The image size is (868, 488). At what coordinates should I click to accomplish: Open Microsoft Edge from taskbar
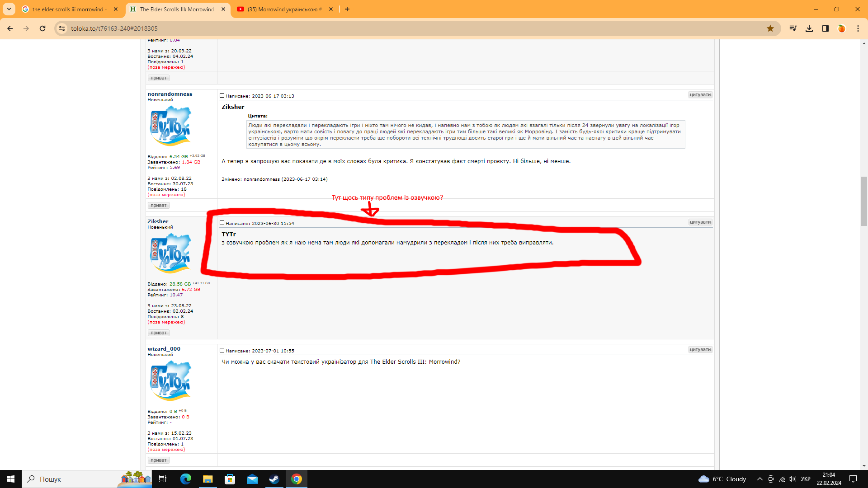coord(186,479)
